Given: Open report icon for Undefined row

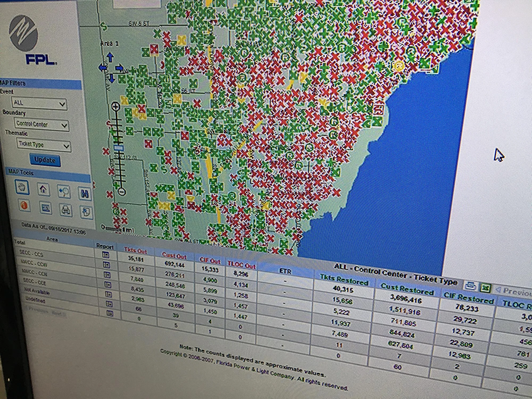Looking at the screenshot, I should pyautogui.click(x=110, y=314).
